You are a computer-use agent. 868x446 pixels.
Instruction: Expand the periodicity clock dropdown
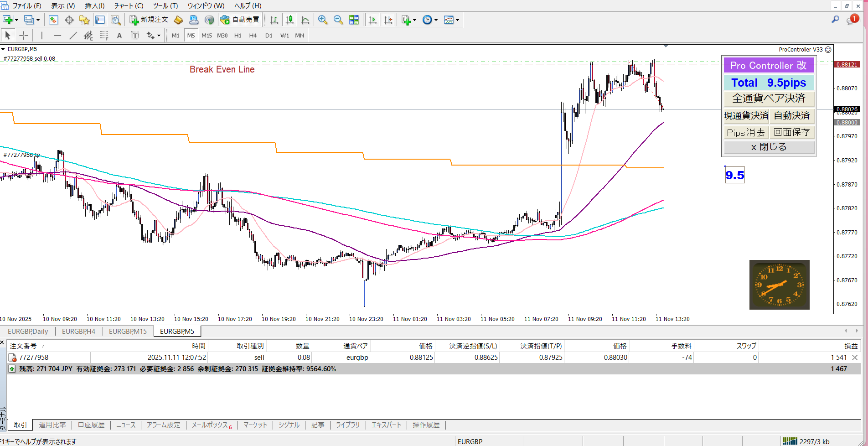(436, 20)
